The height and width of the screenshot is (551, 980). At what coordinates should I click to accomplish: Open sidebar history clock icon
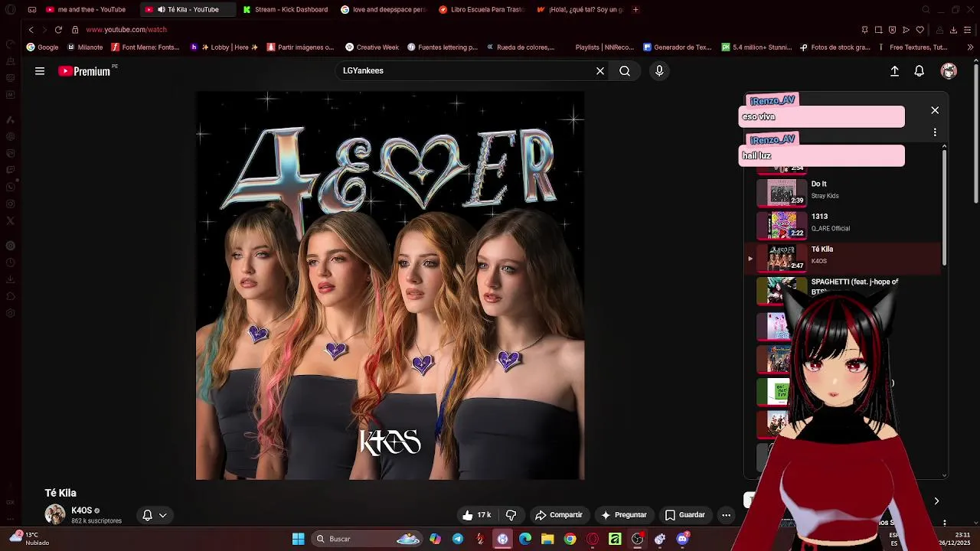10,262
